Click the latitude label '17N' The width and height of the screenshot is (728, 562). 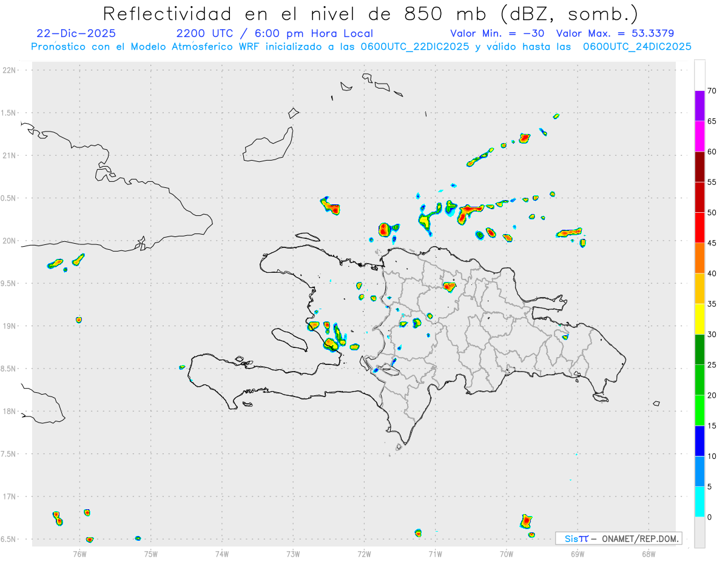[10, 497]
